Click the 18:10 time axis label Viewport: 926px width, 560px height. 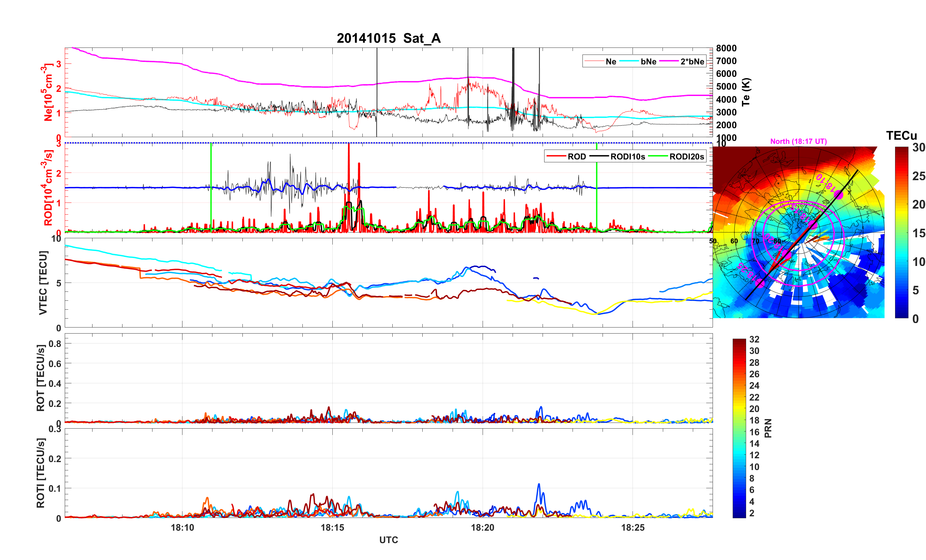pos(182,528)
